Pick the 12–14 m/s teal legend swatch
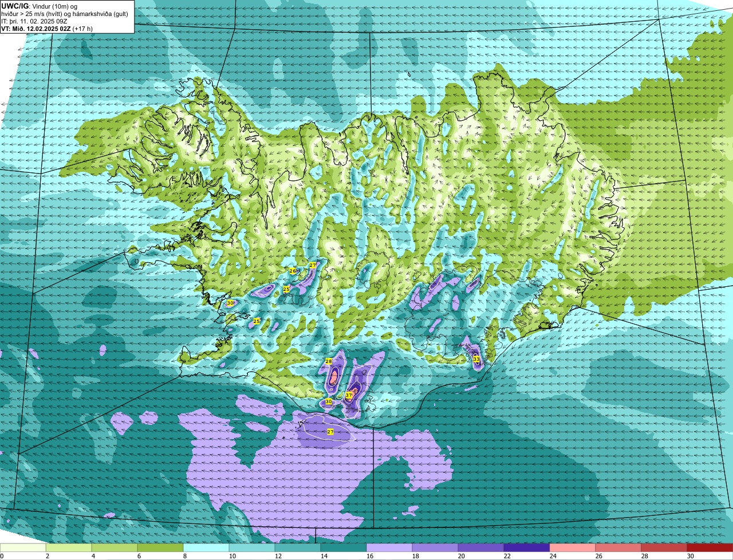Image resolution: width=733 pixels, height=560 pixels. pyautogui.click(x=298, y=548)
